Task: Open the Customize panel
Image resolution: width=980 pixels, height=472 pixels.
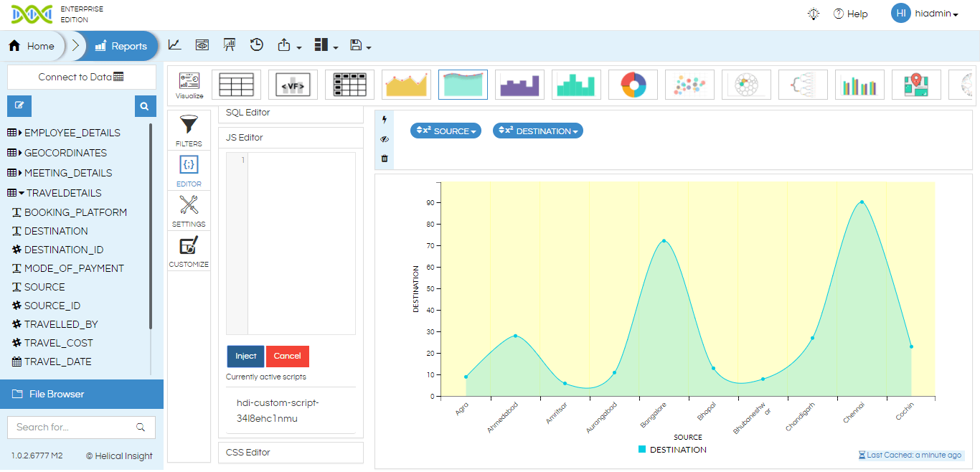Action: click(189, 252)
